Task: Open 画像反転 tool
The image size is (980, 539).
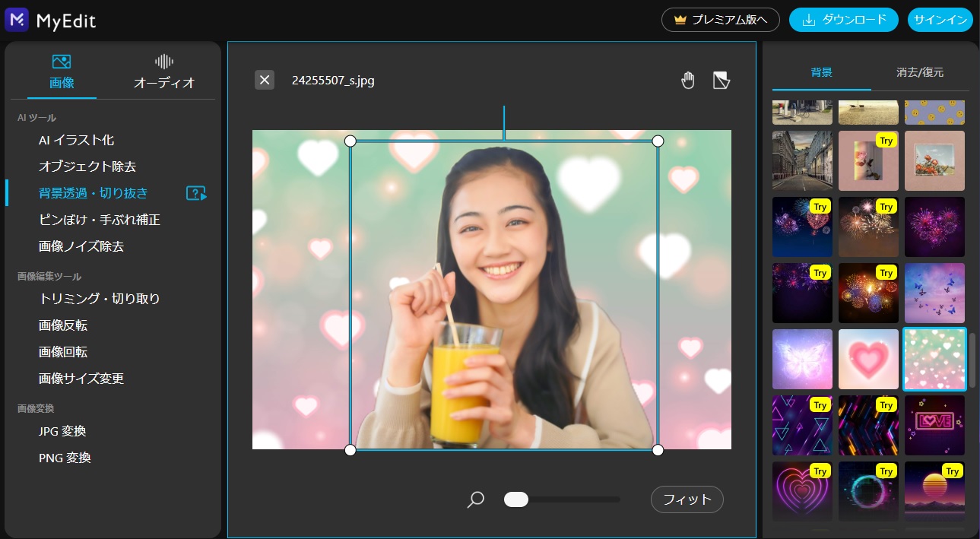Action: [x=63, y=325]
